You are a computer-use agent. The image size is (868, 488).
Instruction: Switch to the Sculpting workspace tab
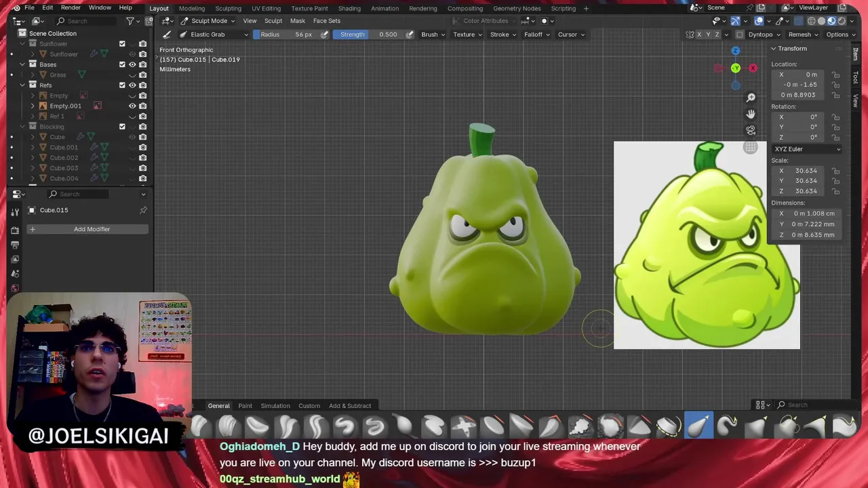point(228,8)
